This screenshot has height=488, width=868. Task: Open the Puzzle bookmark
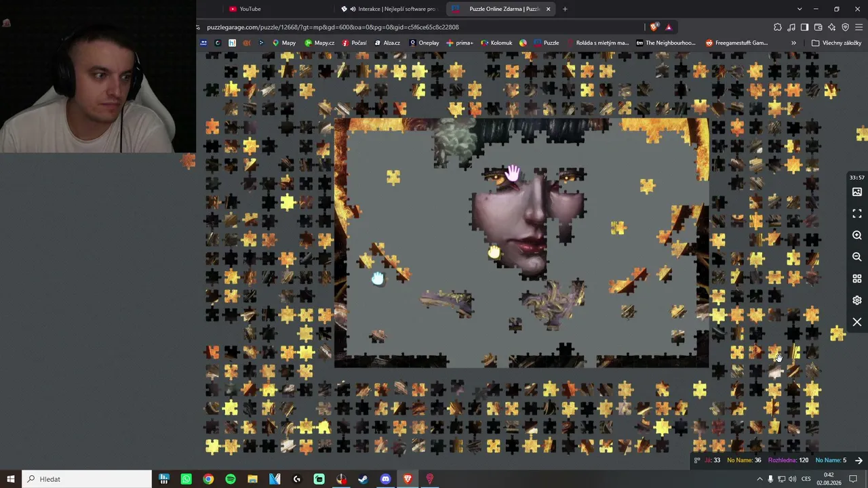point(547,43)
